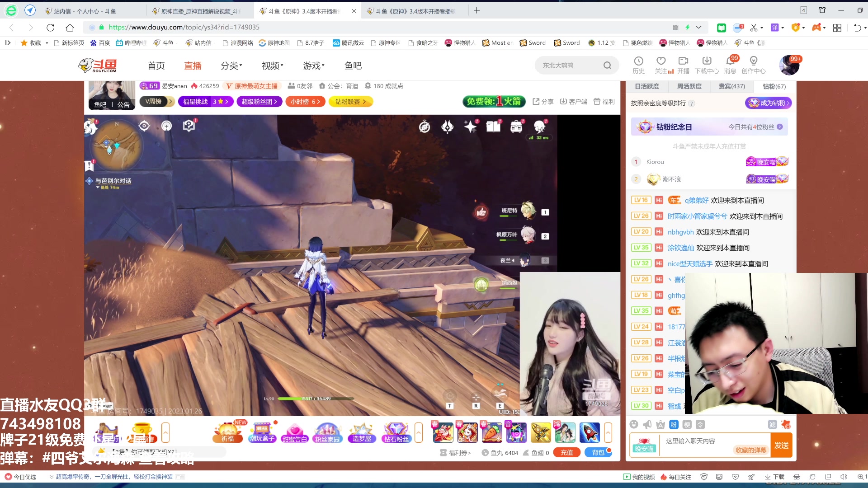Viewport: 868px width, 488px height.
Task: Toggle the browser speed-mode lightning icon
Action: (x=688, y=28)
